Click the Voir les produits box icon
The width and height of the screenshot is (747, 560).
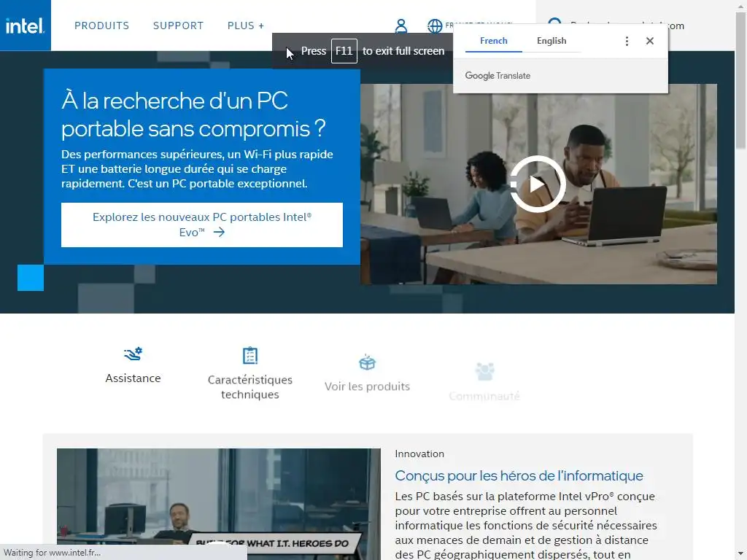[368, 362]
